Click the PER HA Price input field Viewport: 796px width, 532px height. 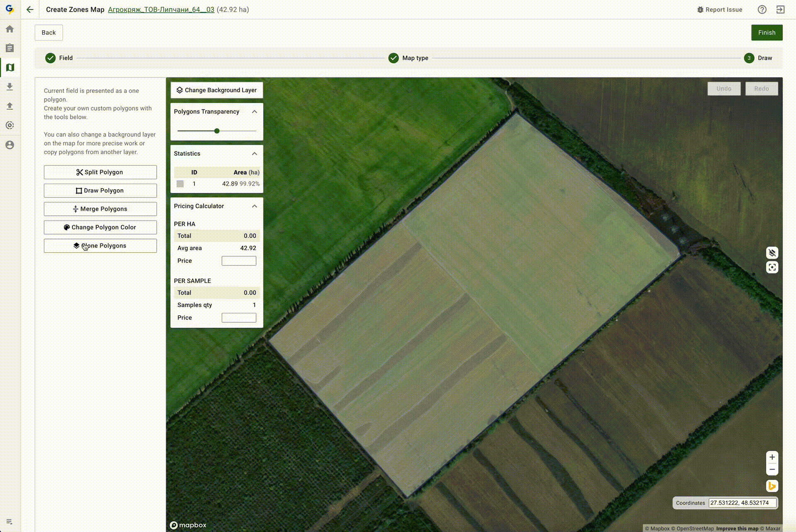point(239,261)
